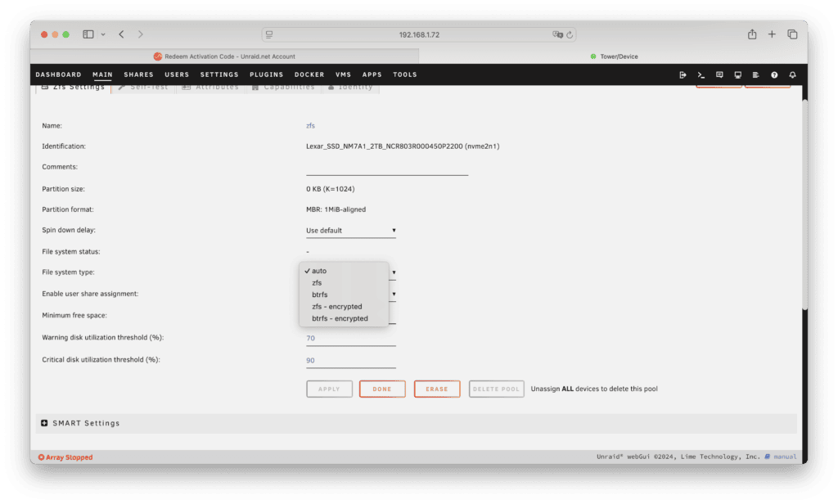
Task: Open the feedback speech-bubble icon
Action: 719,74
